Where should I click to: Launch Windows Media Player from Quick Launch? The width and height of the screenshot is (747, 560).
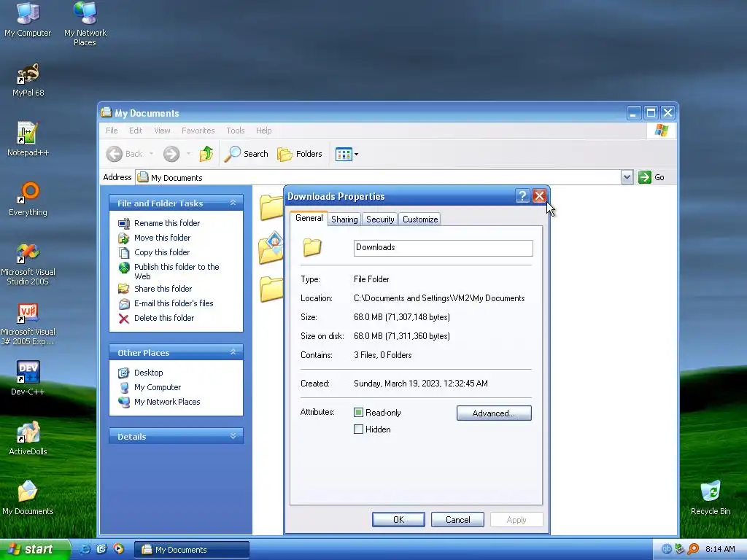click(x=118, y=549)
